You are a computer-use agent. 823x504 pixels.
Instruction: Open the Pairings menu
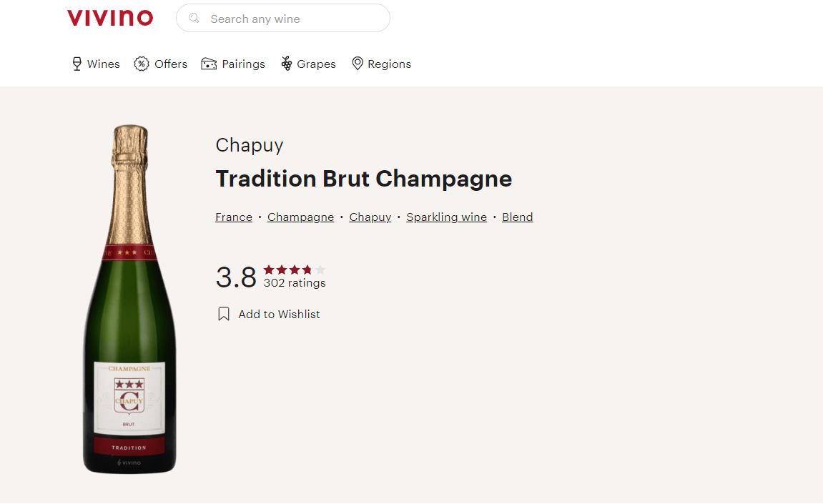click(x=243, y=64)
